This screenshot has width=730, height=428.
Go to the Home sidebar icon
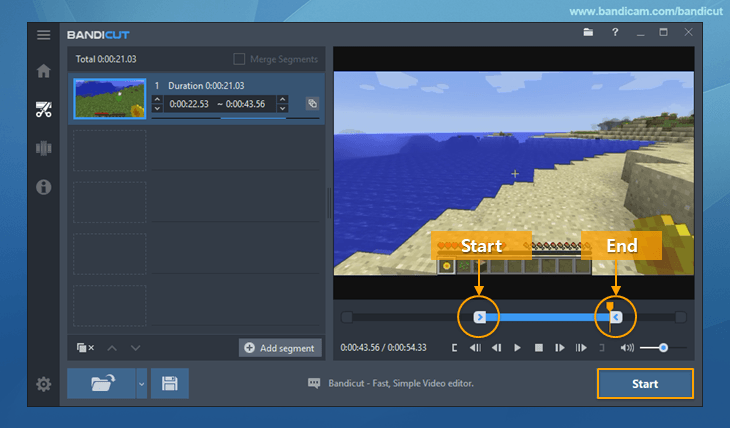click(x=44, y=71)
